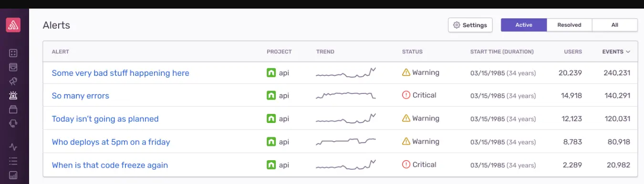This screenshot has height=184, width=644.
Task: Click the Sentry logo in sidebar
Action: pos(13,25)
